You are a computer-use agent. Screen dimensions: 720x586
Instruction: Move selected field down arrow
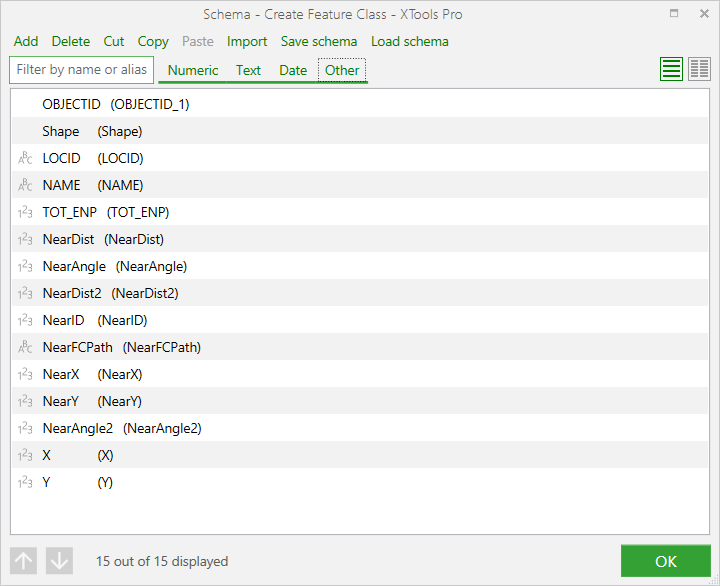[59, 561]
